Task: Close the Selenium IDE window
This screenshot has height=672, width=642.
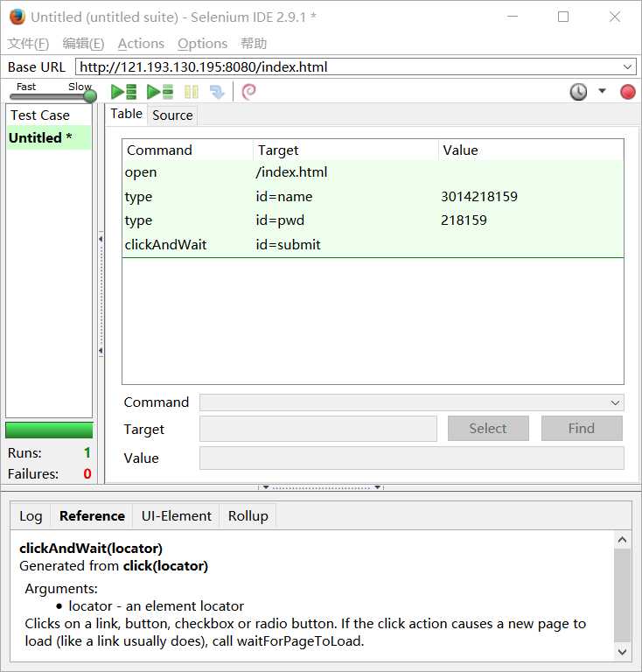Action: [615, 17]
